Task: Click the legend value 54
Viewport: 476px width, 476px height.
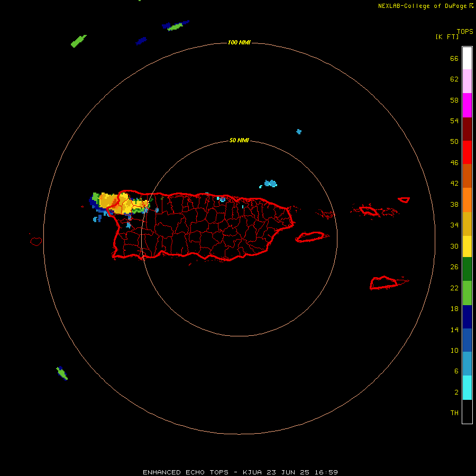Action: click(454, 121)
